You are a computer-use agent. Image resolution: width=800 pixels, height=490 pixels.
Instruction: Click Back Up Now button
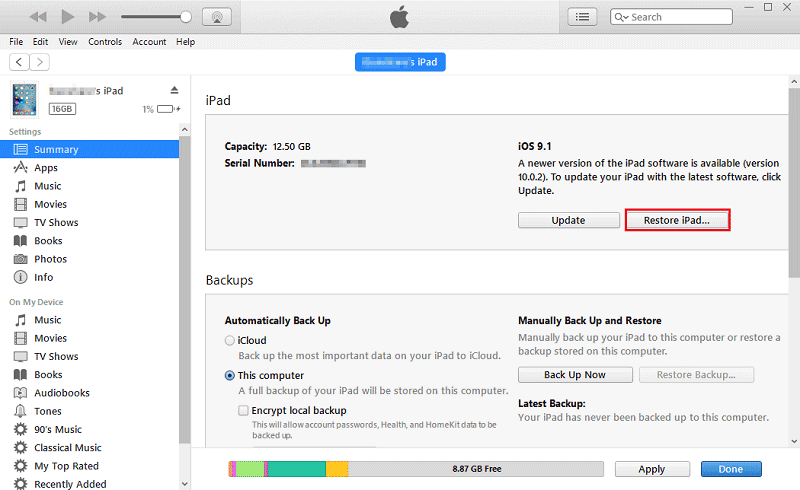[575, 375]
